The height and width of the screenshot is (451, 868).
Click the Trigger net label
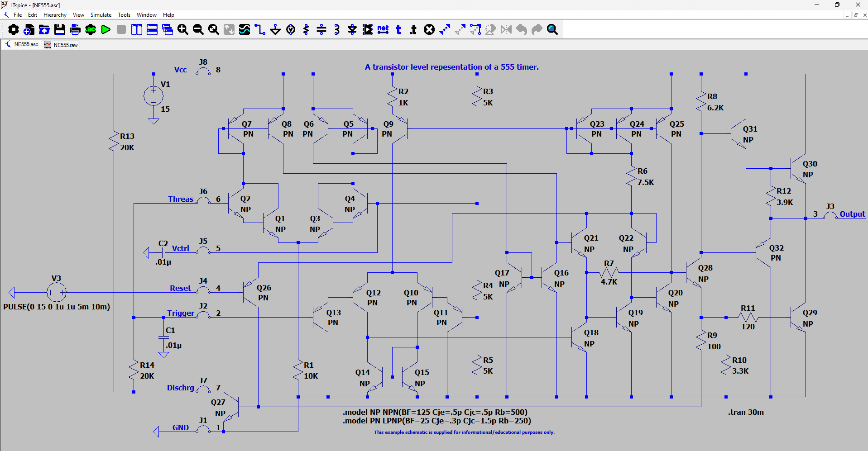tap(181, 313)
